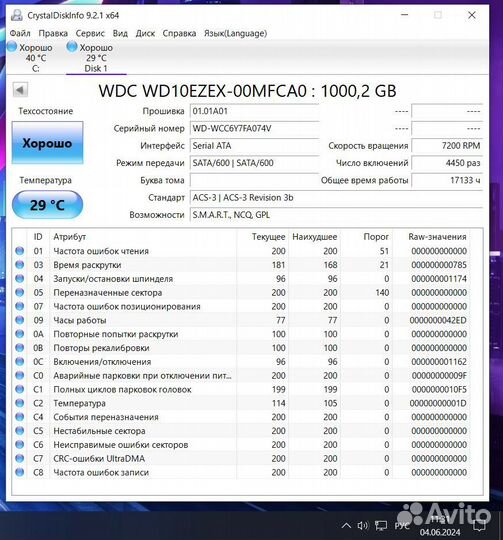Select the Переназначенные сектора row text
This screenshot has width=503, height=540.
click(107, 293)
